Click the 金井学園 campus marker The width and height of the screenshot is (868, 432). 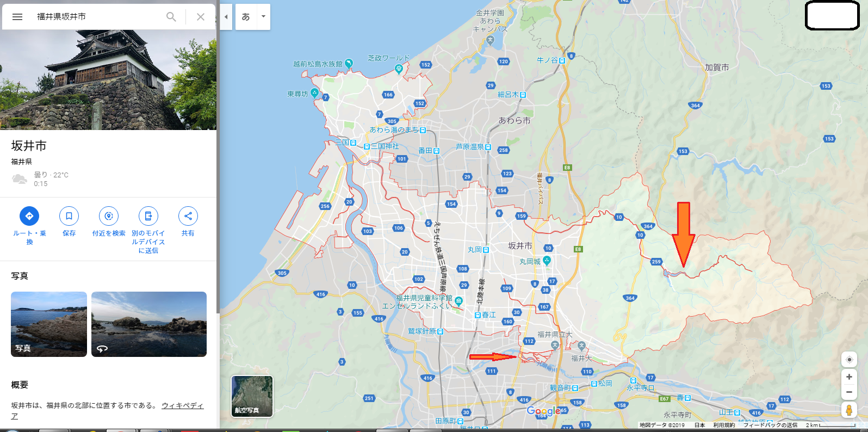click(x=490, y=39)
